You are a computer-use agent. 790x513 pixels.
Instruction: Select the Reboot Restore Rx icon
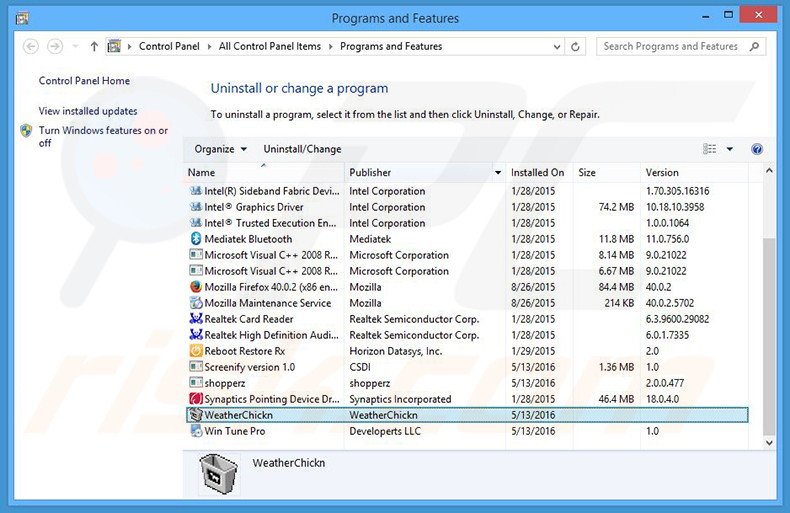click(195, 351)
